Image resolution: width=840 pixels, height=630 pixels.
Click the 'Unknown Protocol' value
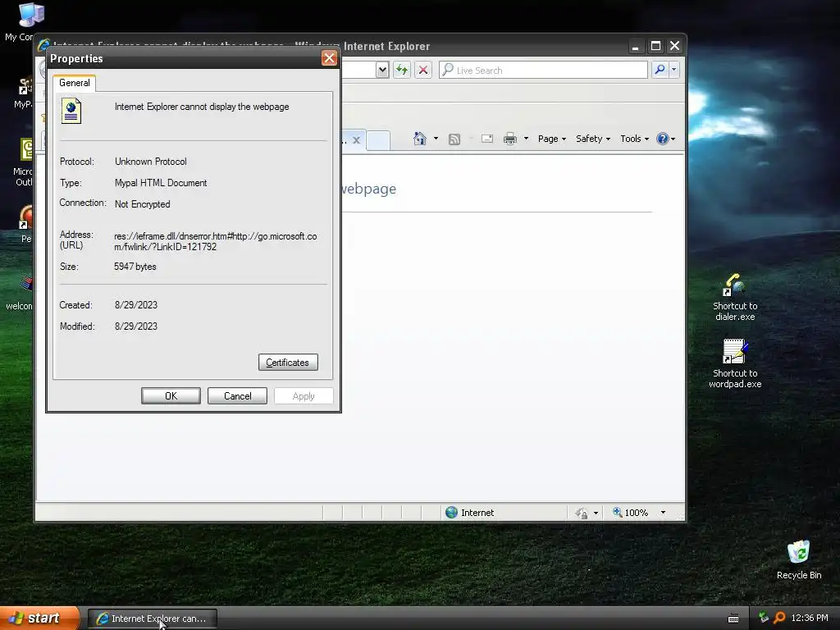point(151,162)
